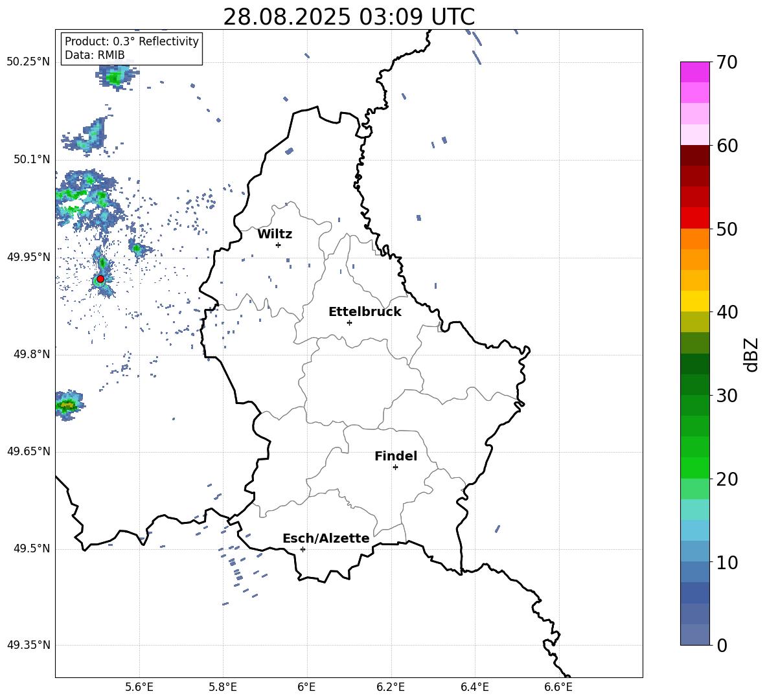This screenshot has width=767, height=700.
Task: Click the Ettelbruck city label
Action: 365,312
